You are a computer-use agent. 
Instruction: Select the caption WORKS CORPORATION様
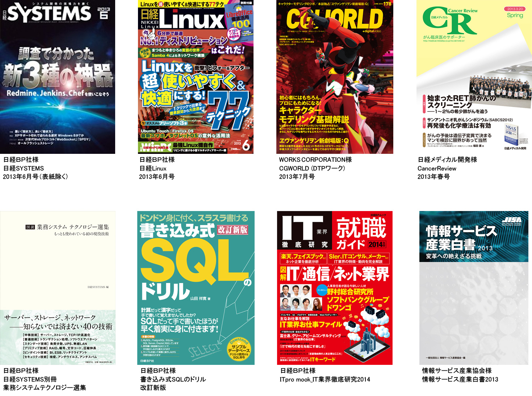(315, 160)
